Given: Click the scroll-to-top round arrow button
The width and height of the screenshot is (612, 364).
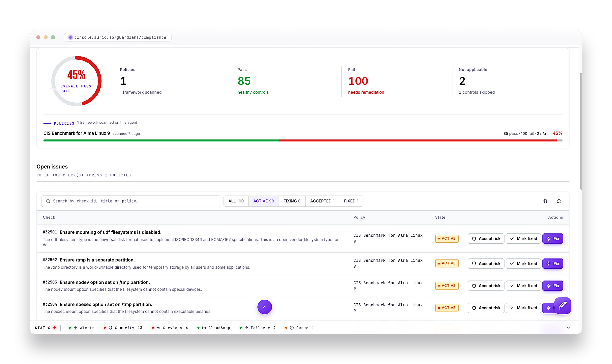Looking at the screenshot, I should pos(265,307).
